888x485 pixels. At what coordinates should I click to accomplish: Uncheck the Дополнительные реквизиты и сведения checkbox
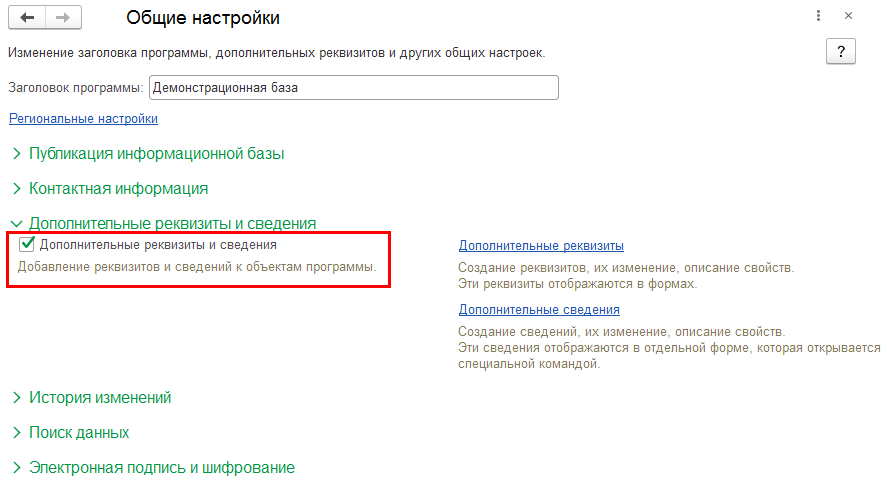tap(28, 244)
